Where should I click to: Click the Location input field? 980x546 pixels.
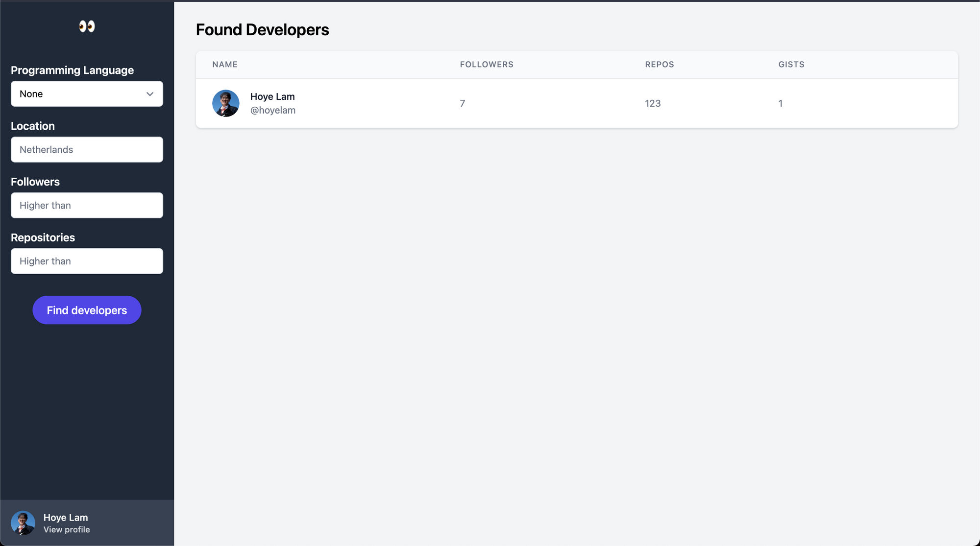click(87, 149)
